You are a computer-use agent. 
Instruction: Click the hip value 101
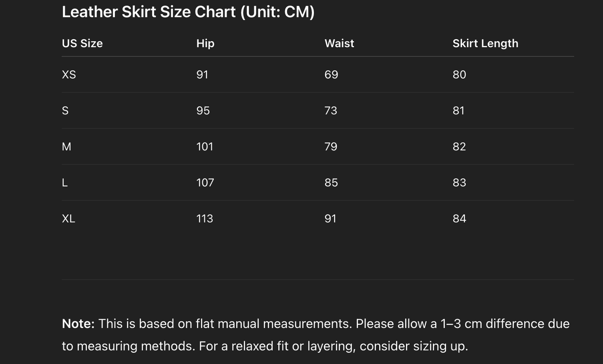tap(205, 147)
